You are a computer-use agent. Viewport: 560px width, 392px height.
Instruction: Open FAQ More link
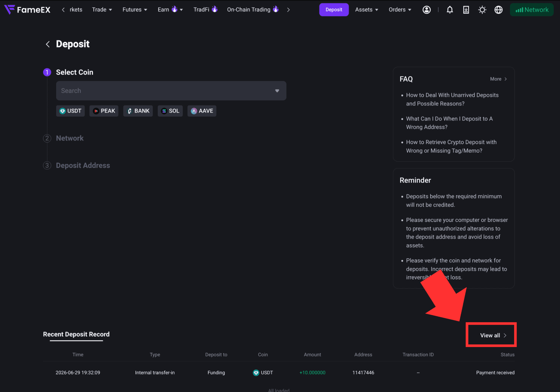pyautogui.click(x=498, y=79)
